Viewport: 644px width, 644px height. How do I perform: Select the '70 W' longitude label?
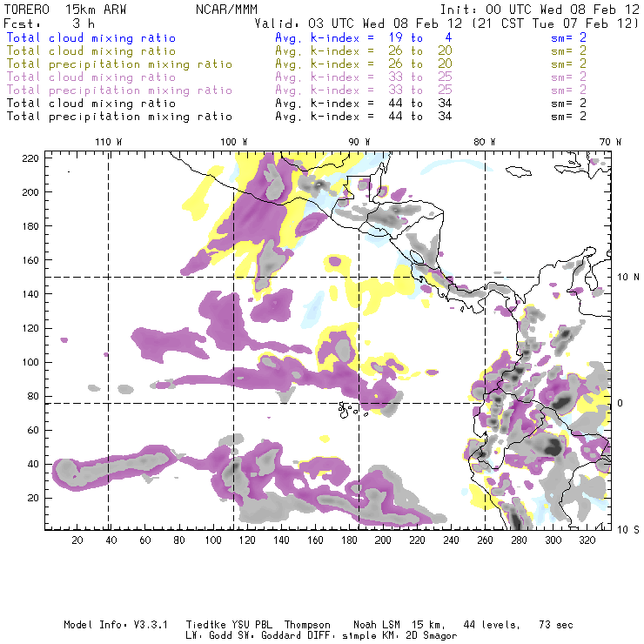(610, 142)
